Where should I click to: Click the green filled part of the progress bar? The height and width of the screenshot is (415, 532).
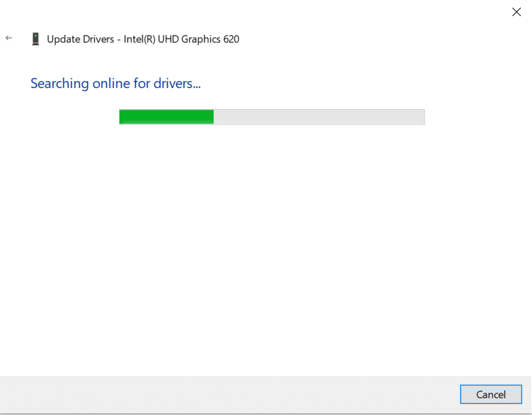[x=166, y=117]
